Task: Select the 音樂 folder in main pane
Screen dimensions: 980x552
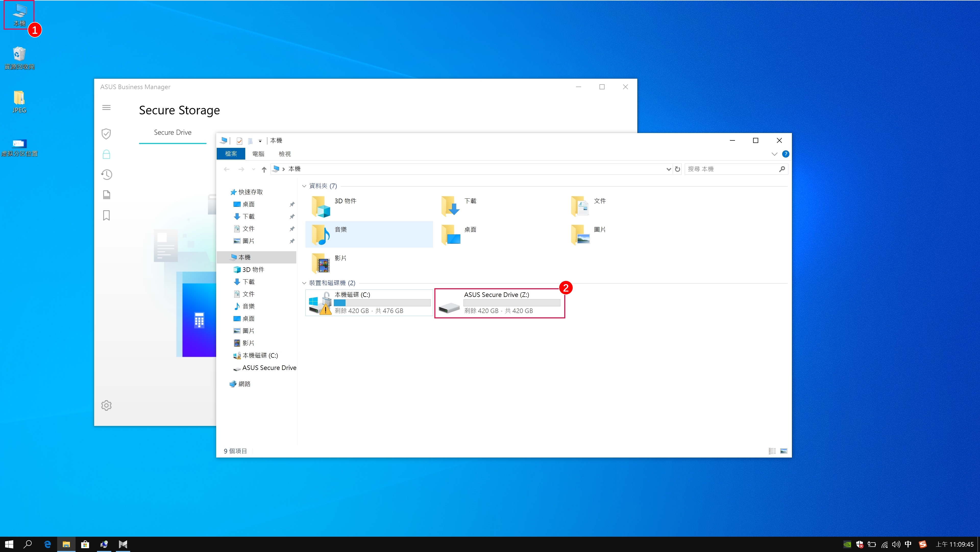Action: 369,234
